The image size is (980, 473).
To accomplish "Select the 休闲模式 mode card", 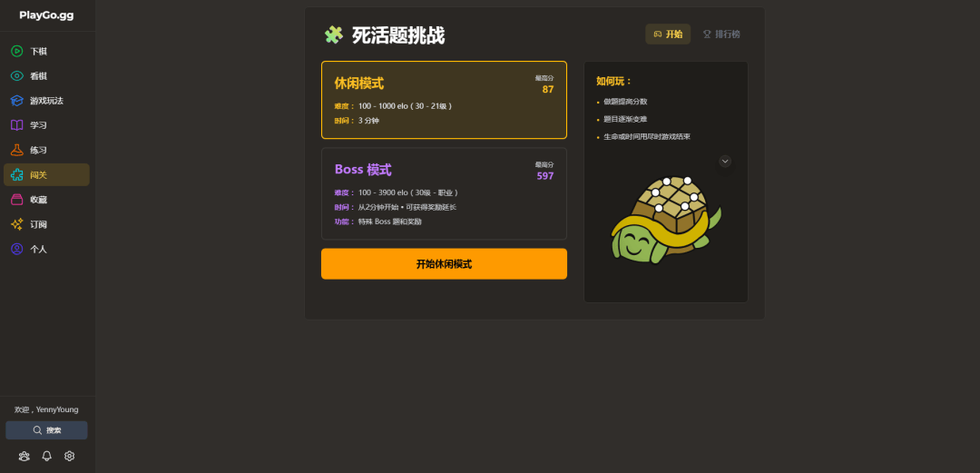I will pyautogui.click(x=444, y=100).
